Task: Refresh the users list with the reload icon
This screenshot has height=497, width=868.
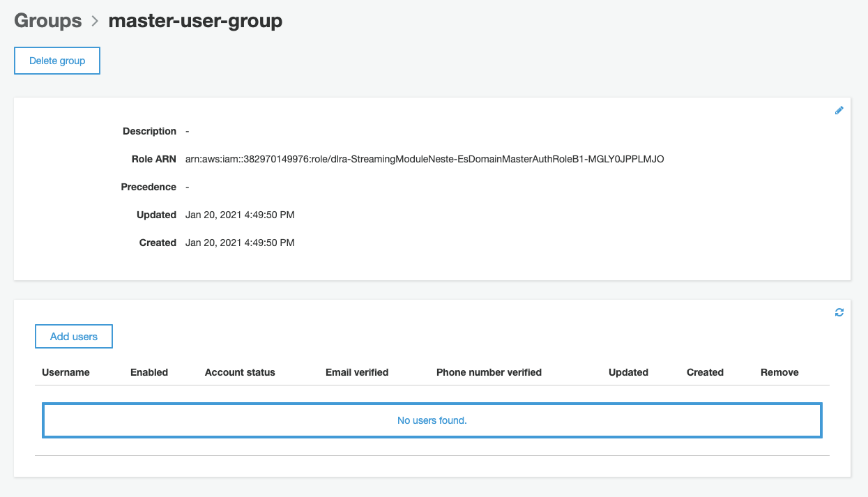Action: pos(839,312)
